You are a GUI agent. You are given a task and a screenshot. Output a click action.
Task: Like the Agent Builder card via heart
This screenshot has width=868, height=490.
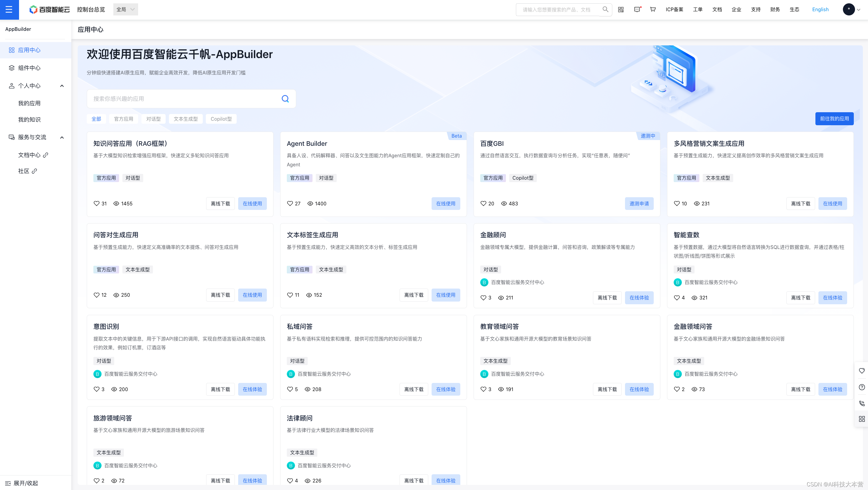290,204
